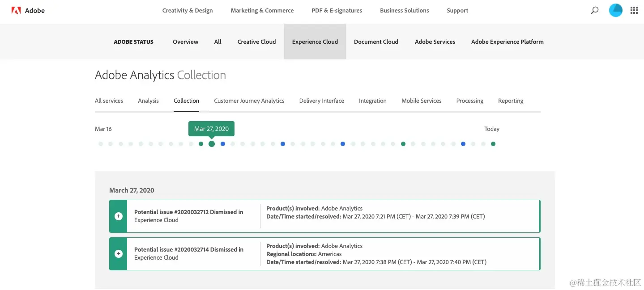Screen dimensions: 644x290
Task: Expand issue #2020032712 with the plus icon
Action: 119,216
